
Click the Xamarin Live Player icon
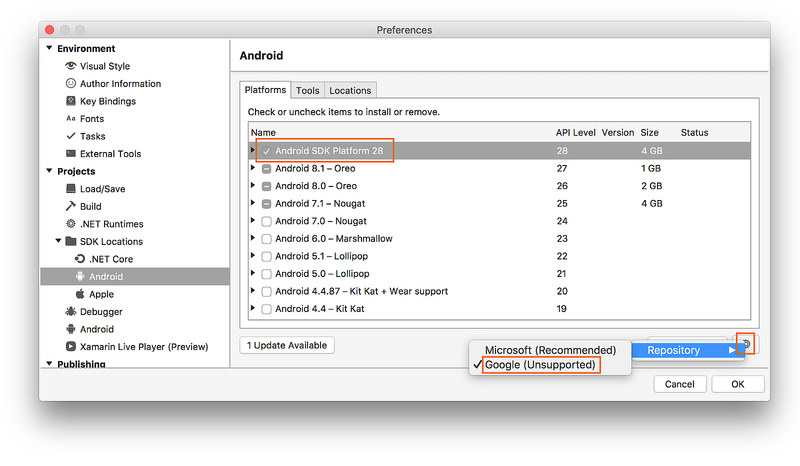coord(71,347)
